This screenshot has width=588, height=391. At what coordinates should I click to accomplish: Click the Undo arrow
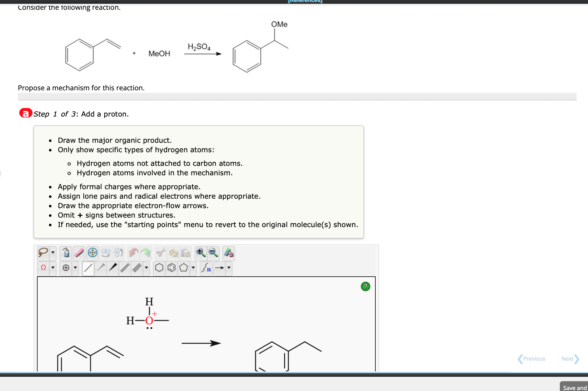132,253
